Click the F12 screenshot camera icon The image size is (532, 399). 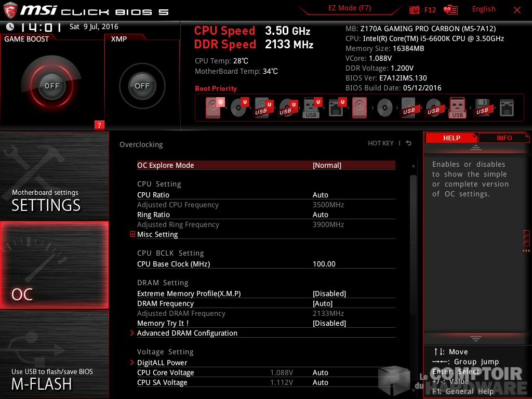click(414, 10)
